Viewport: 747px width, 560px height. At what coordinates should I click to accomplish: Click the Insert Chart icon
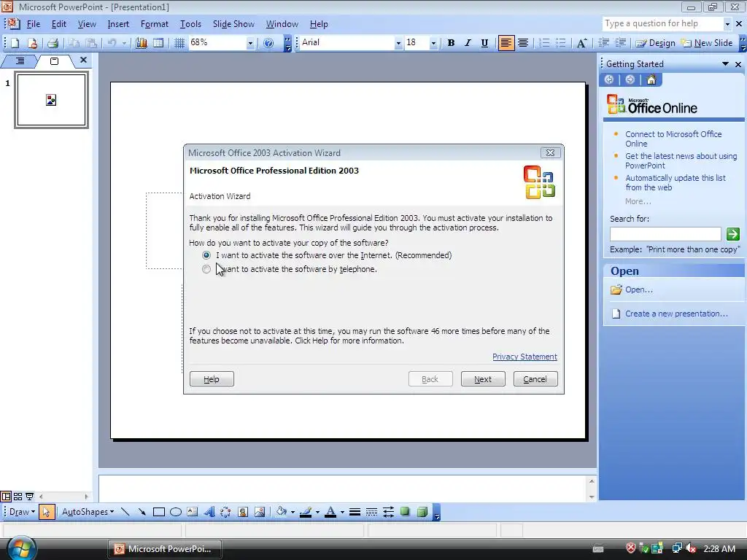point(142,43)
